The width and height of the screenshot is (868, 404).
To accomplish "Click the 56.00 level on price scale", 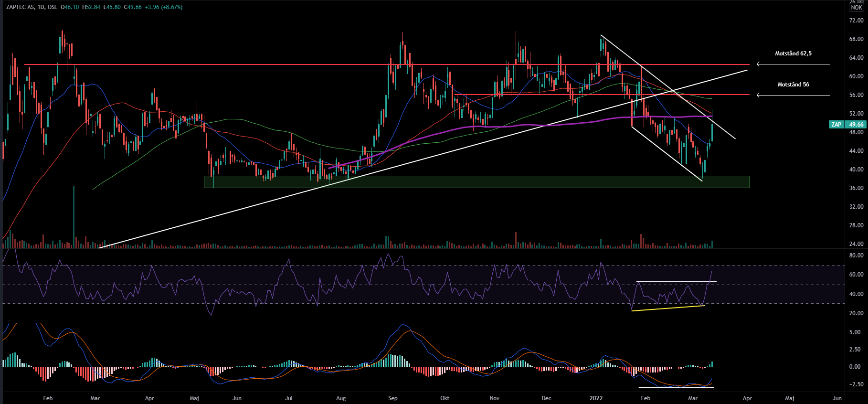I will (856, 95).
